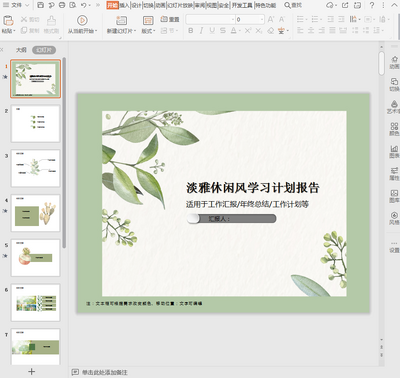Toggle Italic formatting
This screenshot has width=400, height=378.
tap(201, 31)
